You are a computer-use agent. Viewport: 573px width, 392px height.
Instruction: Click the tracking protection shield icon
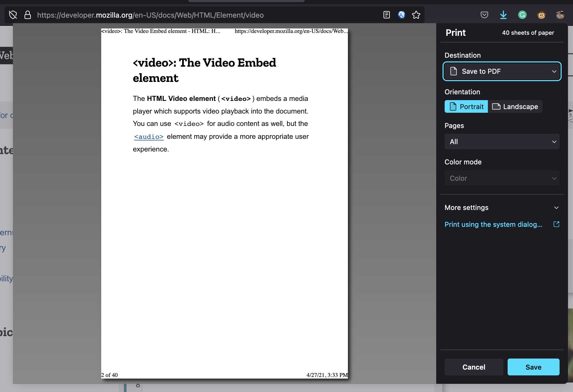[13, 15]
